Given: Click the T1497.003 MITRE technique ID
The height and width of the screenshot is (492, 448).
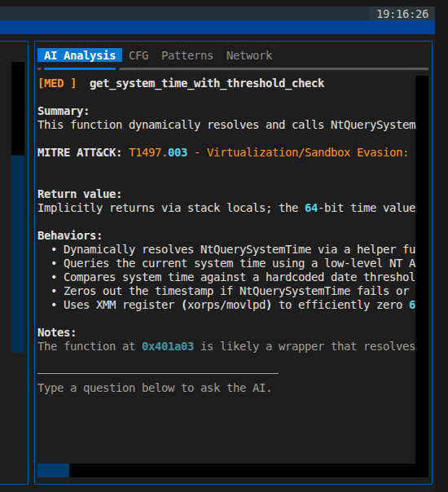Looking at the screenshot, I should pyautogui.click(x=158, y=152).
